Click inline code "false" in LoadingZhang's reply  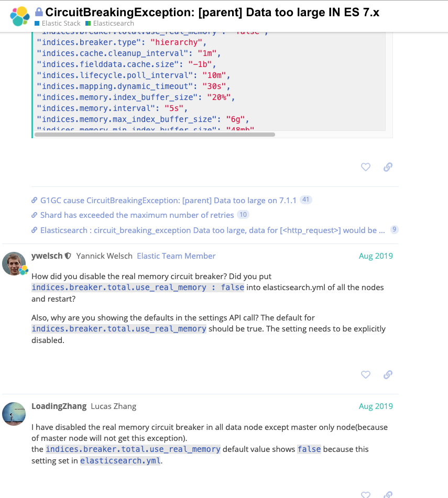tap(309, 449)
